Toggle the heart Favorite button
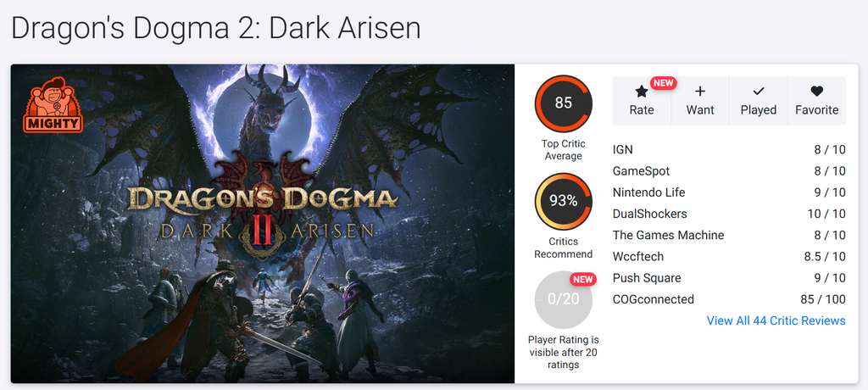The height and width of the screenshot is (390, 868). click(x=816, y=101)
